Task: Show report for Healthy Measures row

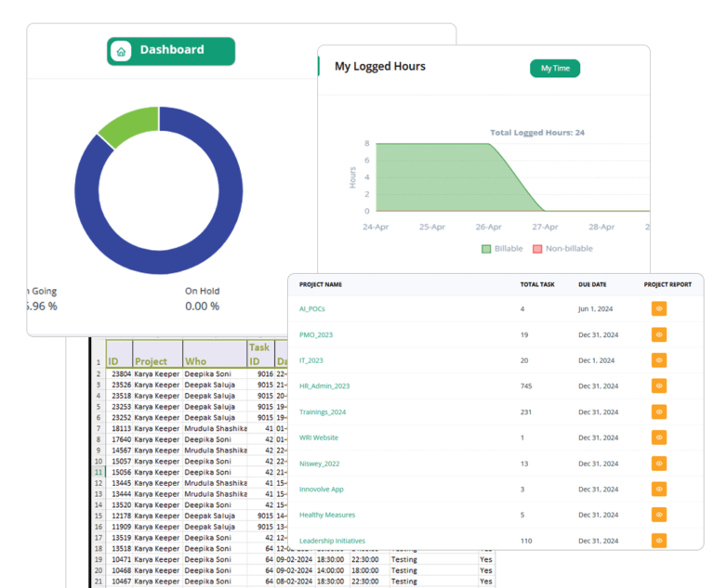Action: coord(658,515)
